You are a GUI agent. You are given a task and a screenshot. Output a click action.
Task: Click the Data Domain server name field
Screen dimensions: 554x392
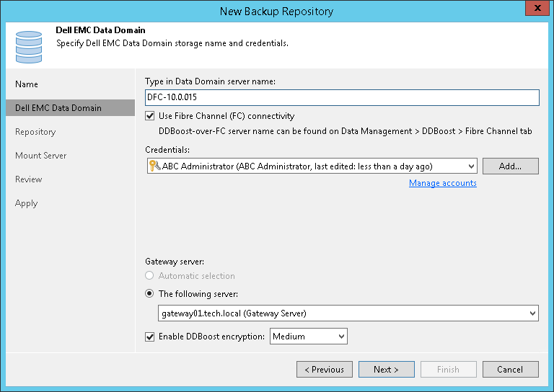(342, 97)
